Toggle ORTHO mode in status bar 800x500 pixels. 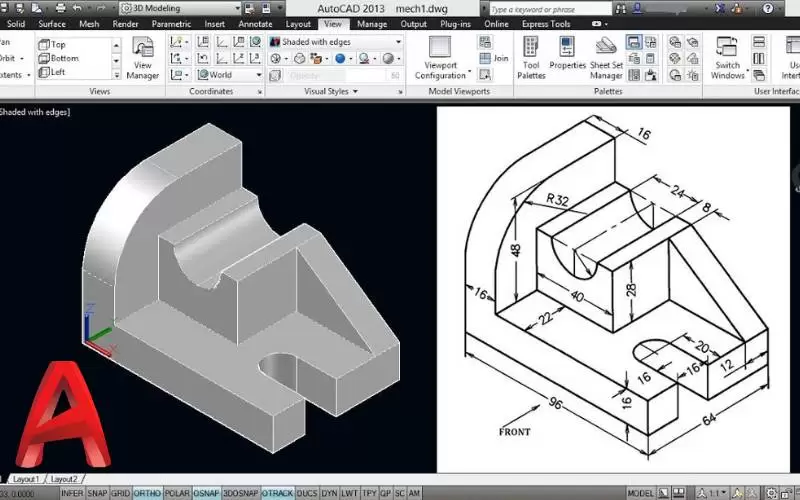147,493
